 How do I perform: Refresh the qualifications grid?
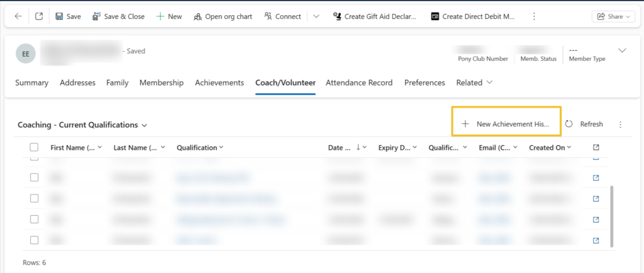coord(584,124)
